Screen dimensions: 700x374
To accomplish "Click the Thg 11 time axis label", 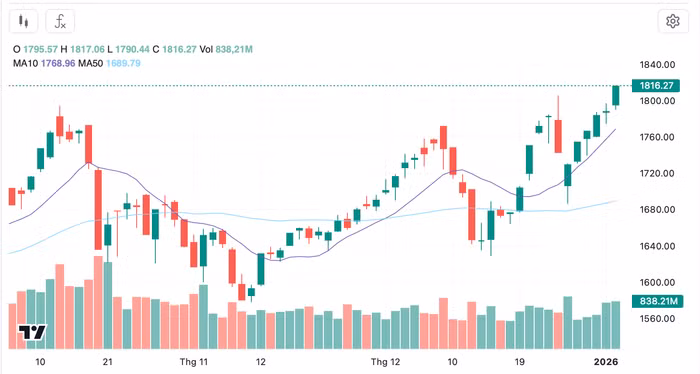I will click(193, 362).
